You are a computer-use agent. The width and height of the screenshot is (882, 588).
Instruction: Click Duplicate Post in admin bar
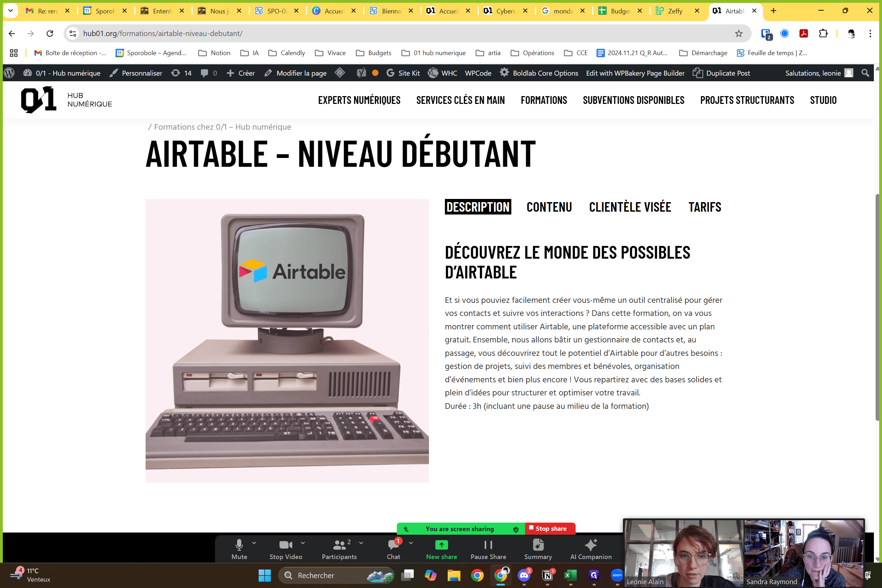click(x=721, y=73)
